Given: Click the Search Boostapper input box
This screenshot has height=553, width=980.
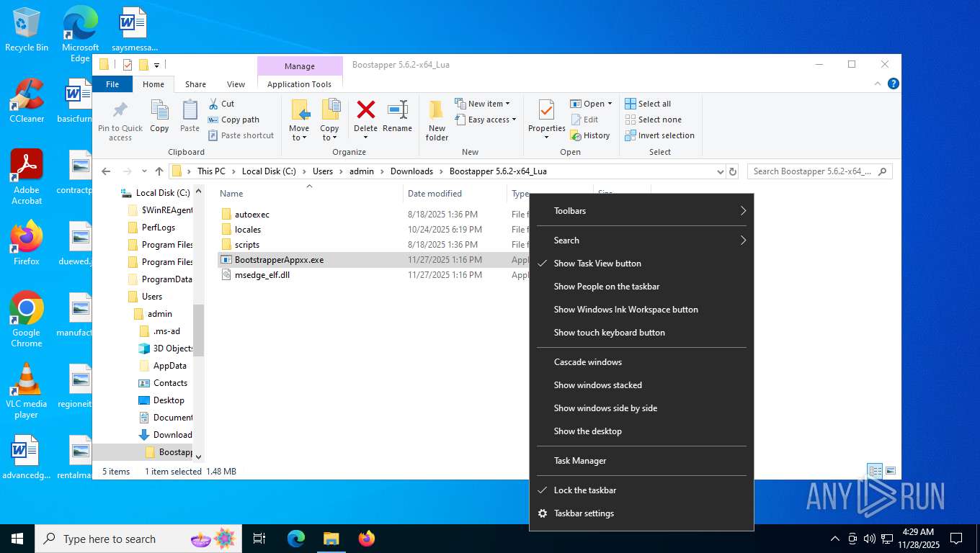Looking at the screenshot, I should pyautogui.click(x=819, y=171).
